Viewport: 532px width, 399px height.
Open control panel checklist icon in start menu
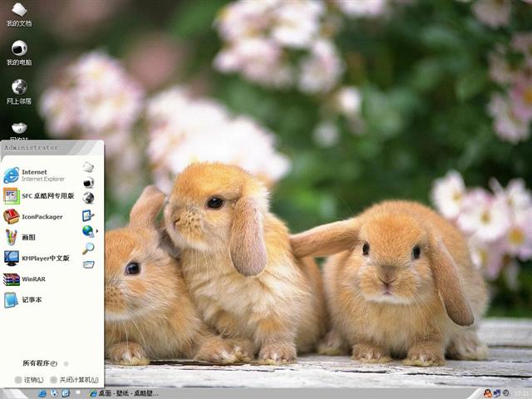pyautogui.click(x=88, y=215)
